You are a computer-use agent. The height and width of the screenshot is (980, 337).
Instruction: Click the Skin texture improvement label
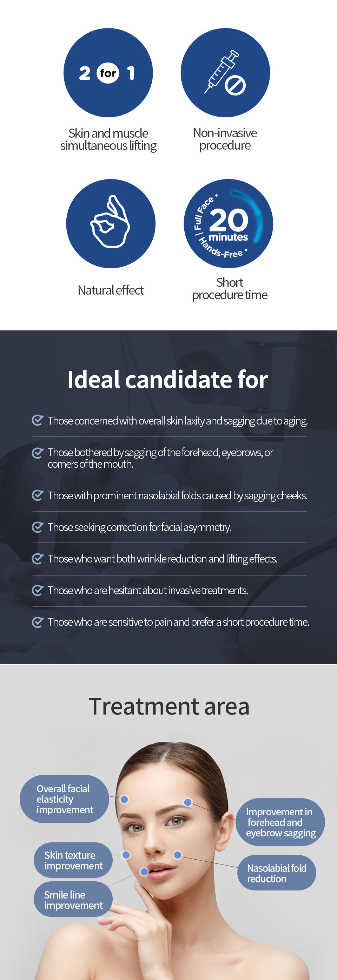(73, 860)
